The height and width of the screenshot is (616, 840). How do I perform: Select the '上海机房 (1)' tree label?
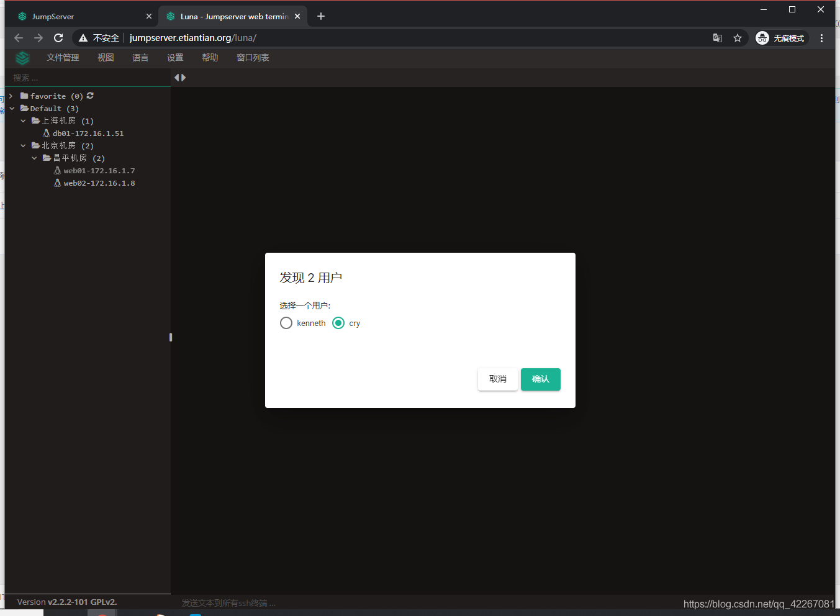pos(68,121)
